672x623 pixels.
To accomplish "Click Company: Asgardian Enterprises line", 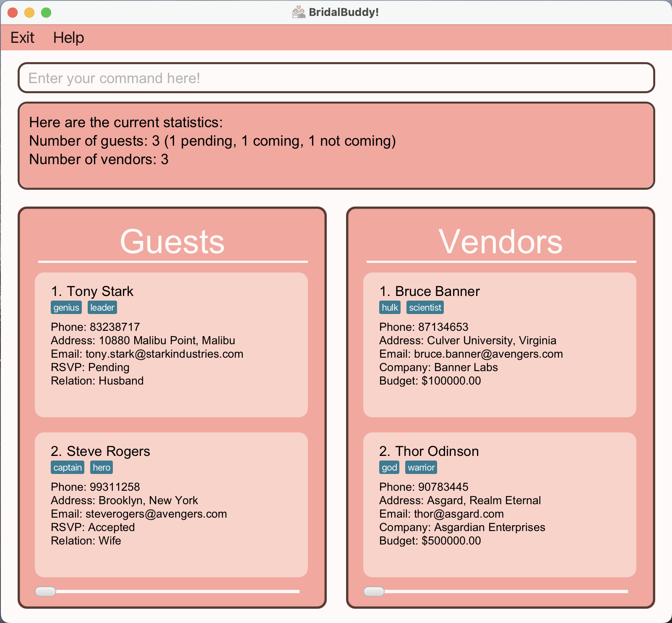I will (x=462, y=527).
